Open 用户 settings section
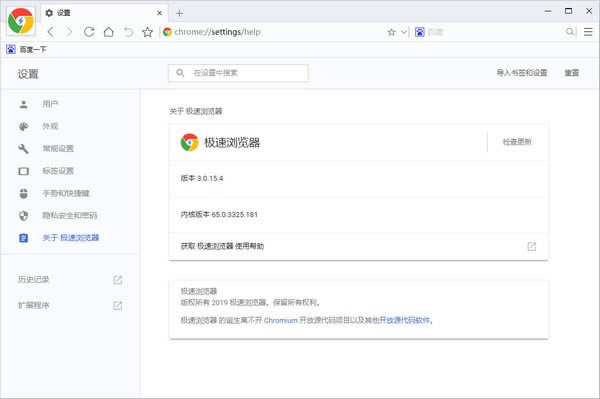The height and width of the screenshot is (399, 600). tap(70, 104)
